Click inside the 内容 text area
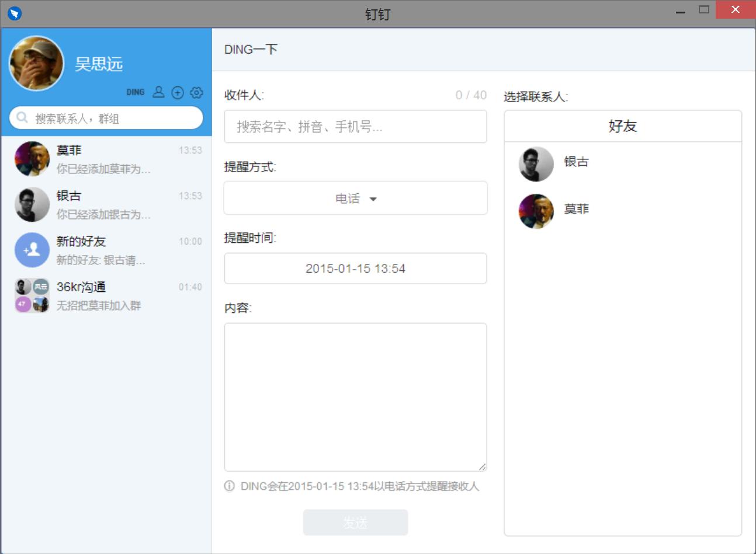The height and width of the screenshot is (554, 756). click(x=355, y=397)
